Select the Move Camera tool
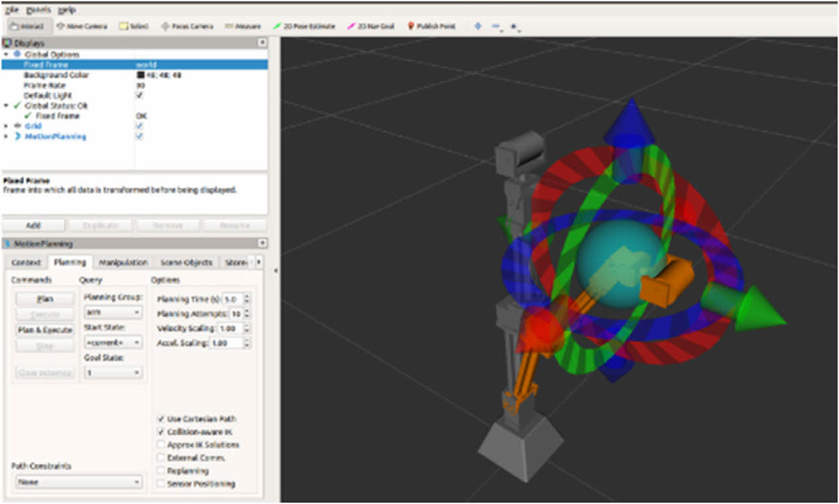Image resolution: width=839 pixels, height=504 pixels. coord(81,26)
